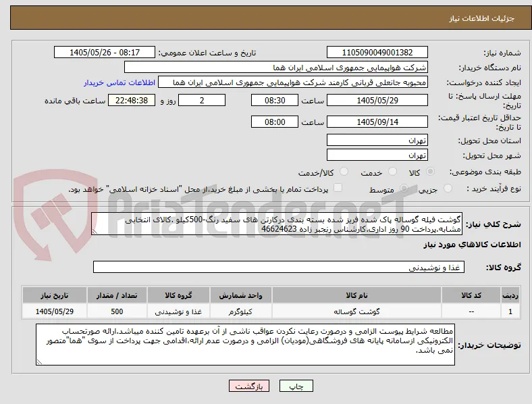
Task: Click the غذا و نوشیدنی cell in table row
Action: point(178,311)
